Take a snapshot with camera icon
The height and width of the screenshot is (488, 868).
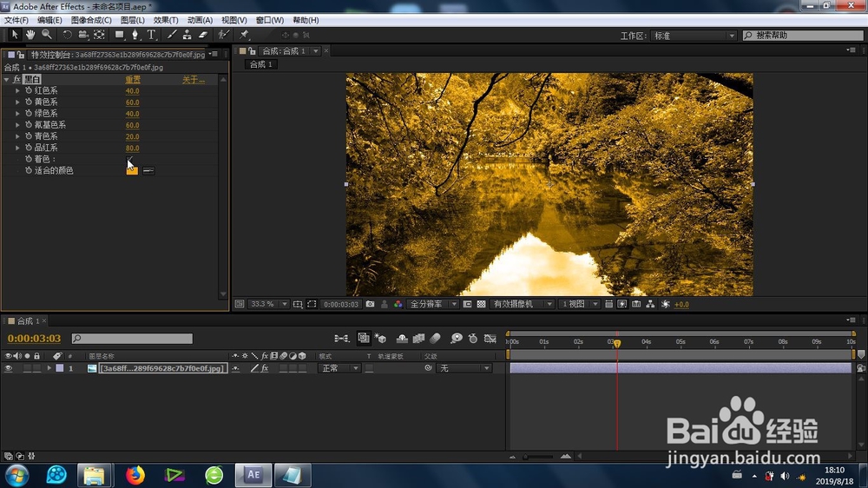pos(370,304)
